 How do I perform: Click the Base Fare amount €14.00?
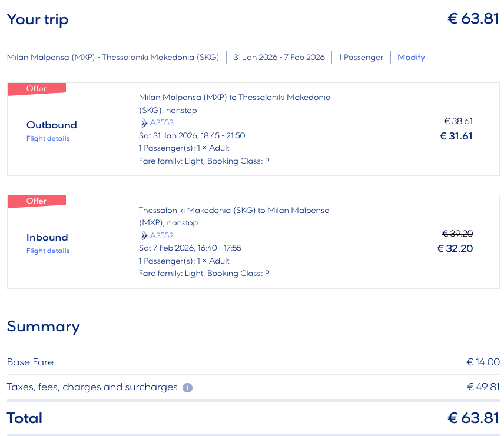click(x=483, y=362)
